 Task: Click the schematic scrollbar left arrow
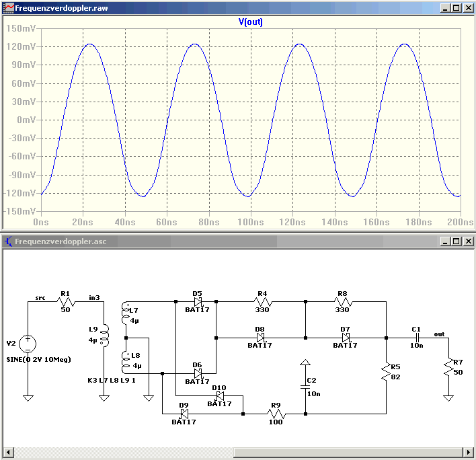[x=8, y=453]
